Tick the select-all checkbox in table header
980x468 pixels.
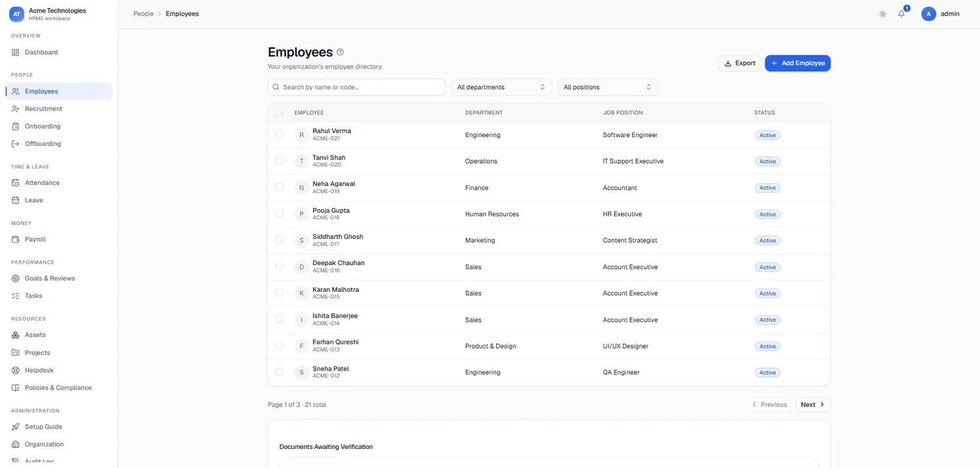click(x=279, y=113)
